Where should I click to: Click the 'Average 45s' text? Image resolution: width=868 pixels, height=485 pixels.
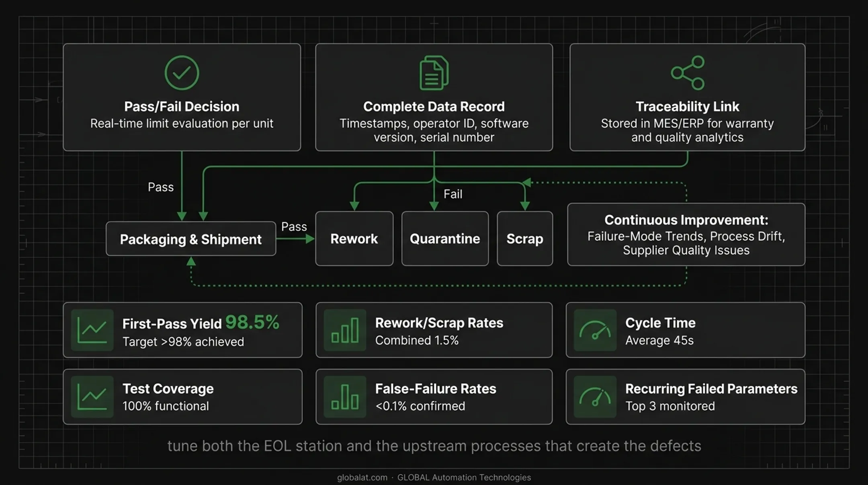(x=659, y=341)
